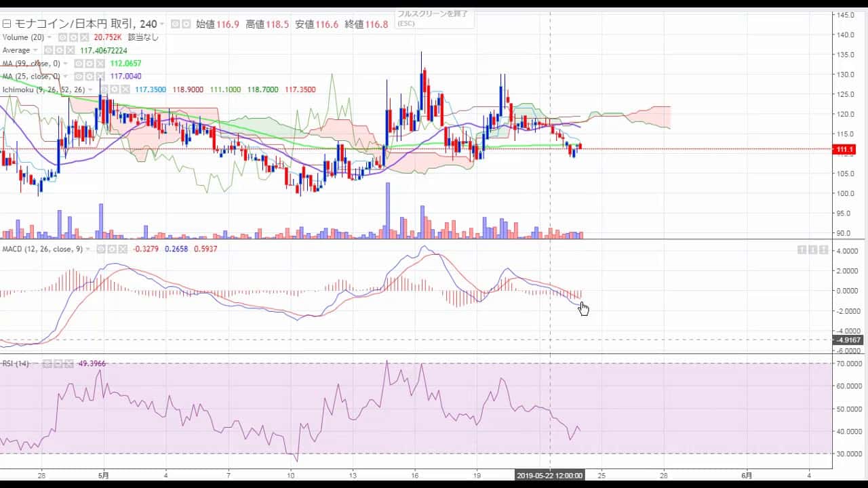
Task: Remove the MA (99, close, 0) indicator
Action: tap(100, 63)
